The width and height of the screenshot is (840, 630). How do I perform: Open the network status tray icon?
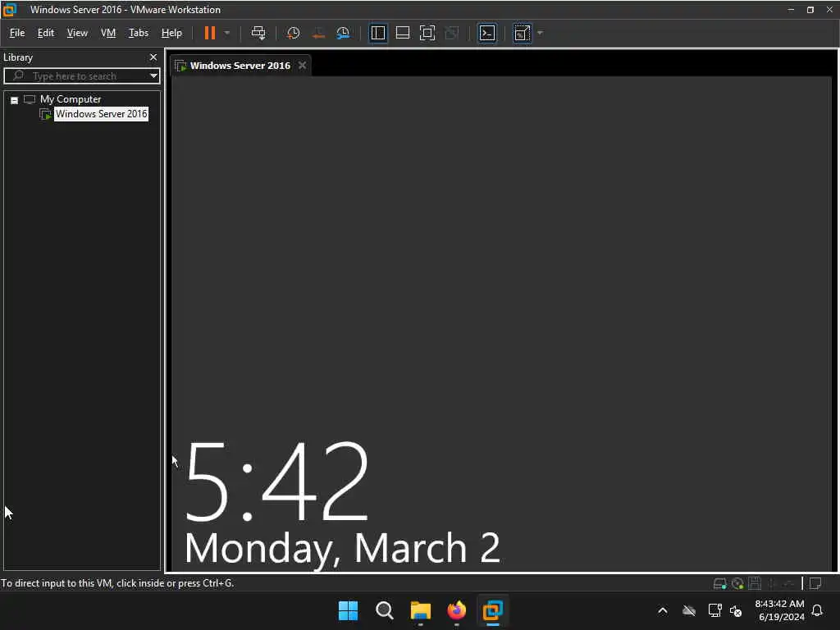pyautogui.click(x=714, y=610)
